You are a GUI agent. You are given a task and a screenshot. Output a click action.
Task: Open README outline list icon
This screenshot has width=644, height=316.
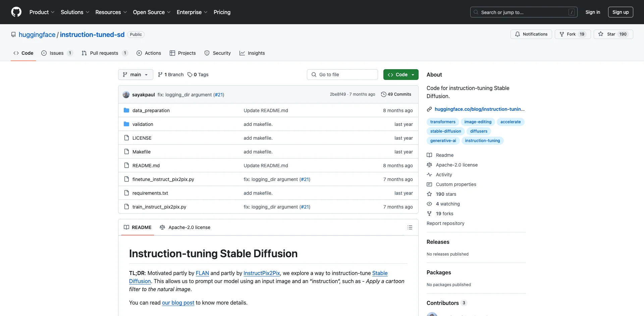(410, 227)
